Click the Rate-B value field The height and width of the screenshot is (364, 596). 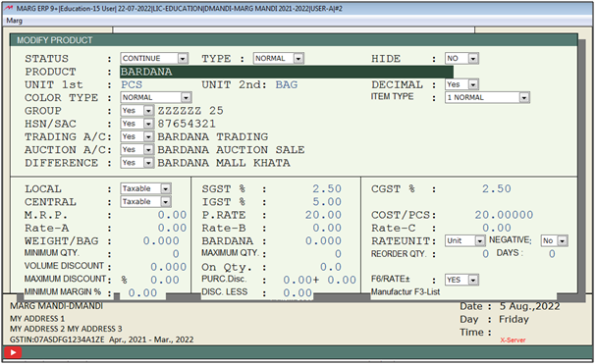coord(327,228)
